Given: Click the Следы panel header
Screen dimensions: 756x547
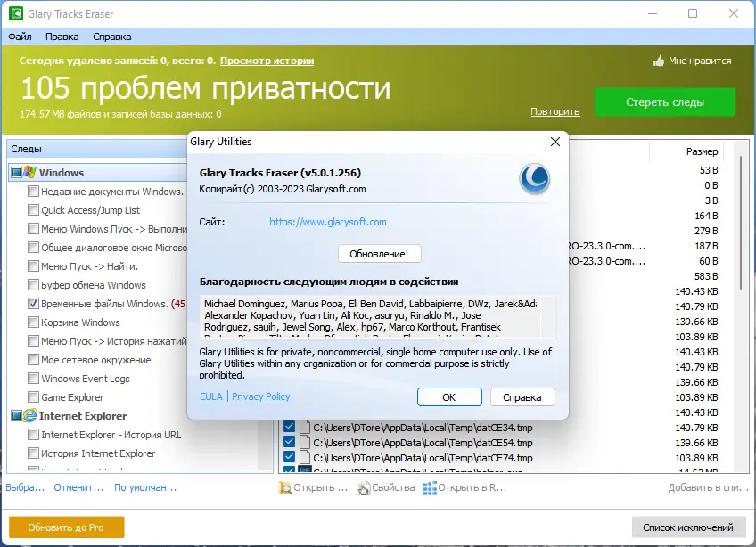Looking at the screenshot, I should tap(98, 149).
